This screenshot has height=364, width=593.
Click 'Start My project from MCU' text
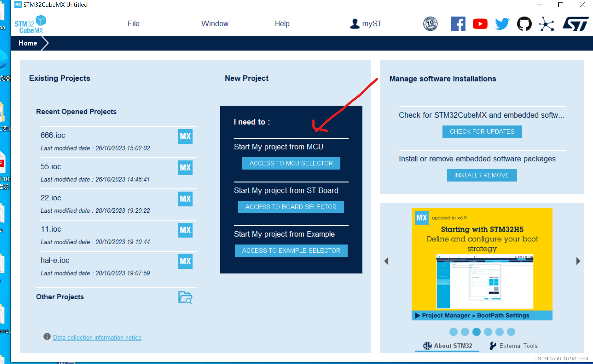point(279,147)
